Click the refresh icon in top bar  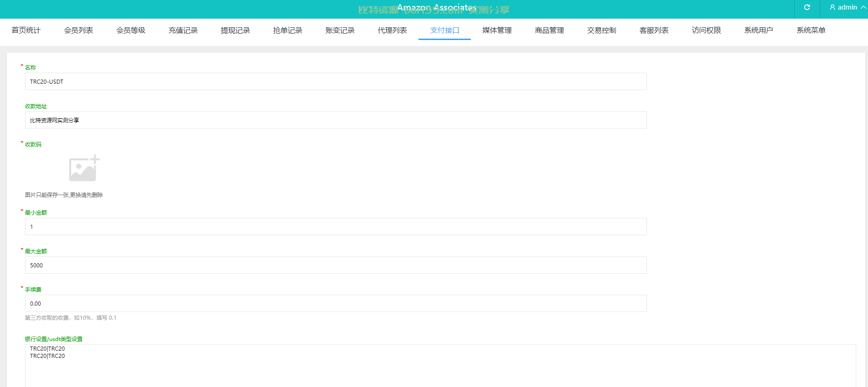pyautogui.click(x=807, y=7)
